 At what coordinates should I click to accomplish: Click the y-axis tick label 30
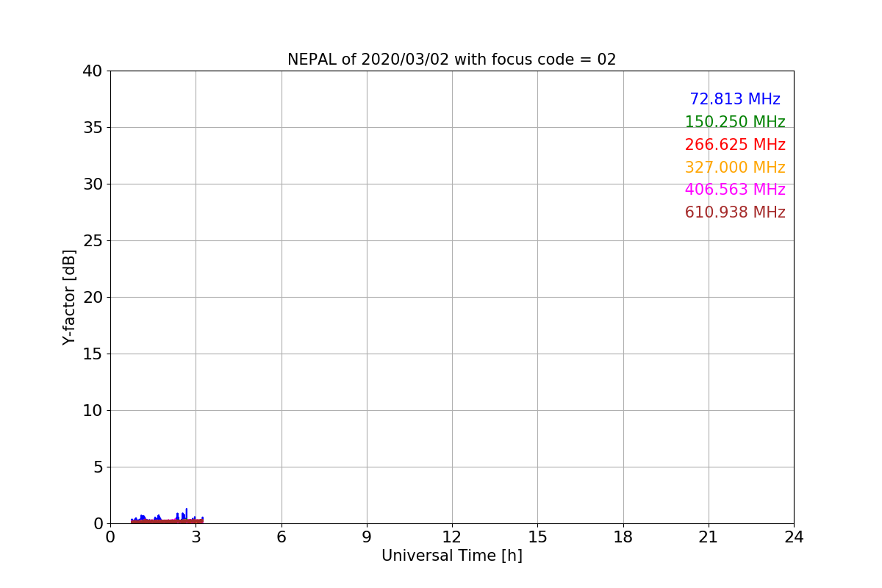pyautogui.click(x=92, y=184)
